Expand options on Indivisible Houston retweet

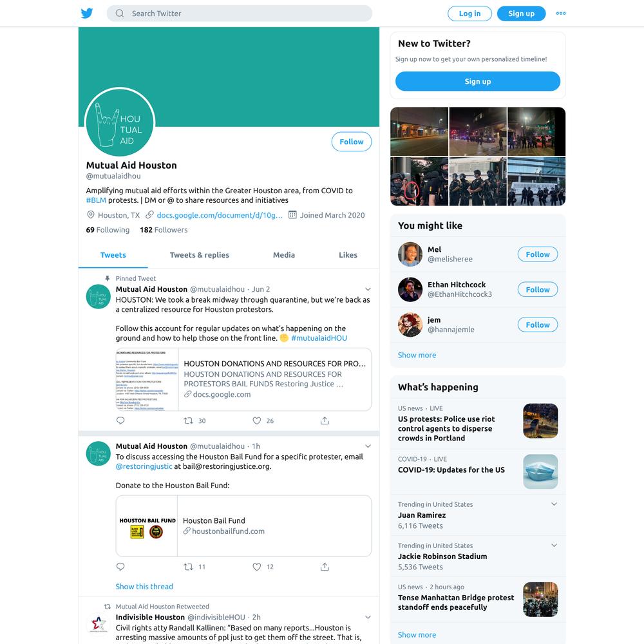(x=368, y=618)
